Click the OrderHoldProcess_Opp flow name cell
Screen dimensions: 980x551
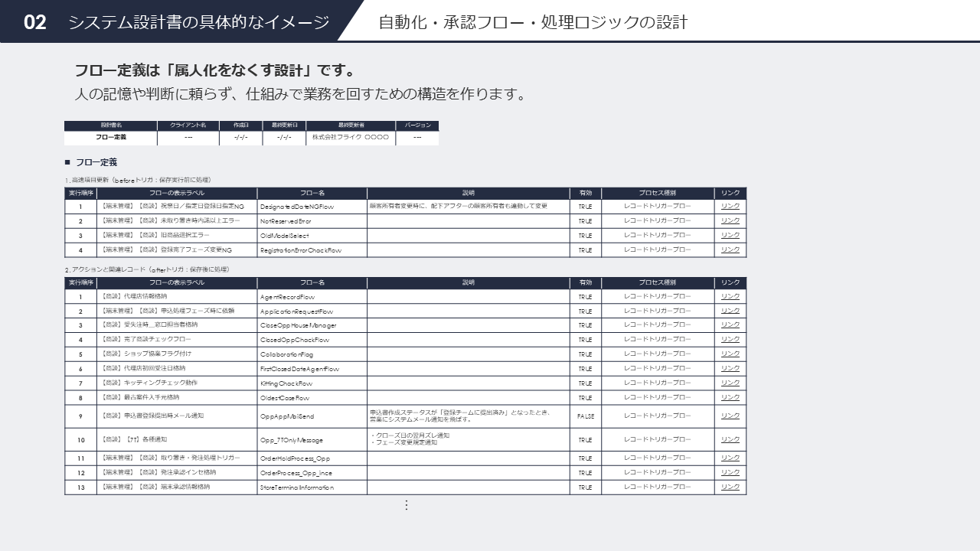pos(296,458)
